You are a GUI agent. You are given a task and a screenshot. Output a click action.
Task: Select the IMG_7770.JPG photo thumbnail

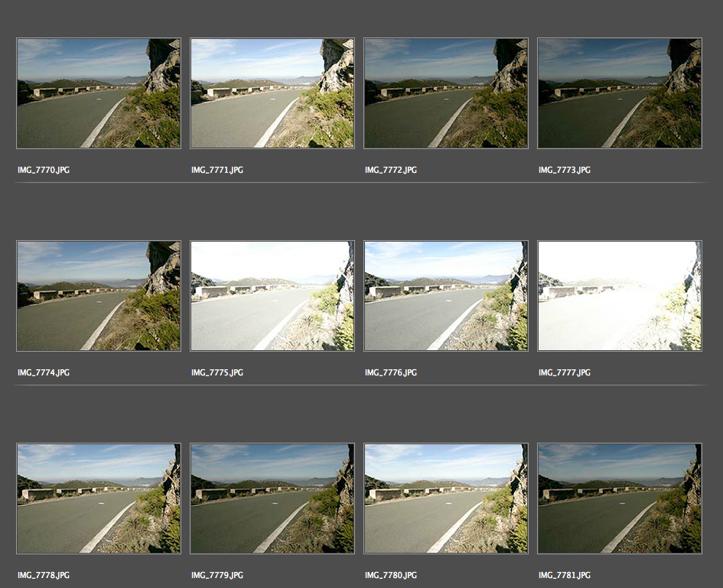click(99, 93)
